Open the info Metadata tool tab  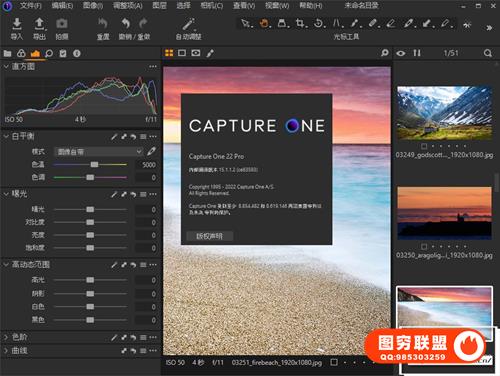click(x=77, y=53)
